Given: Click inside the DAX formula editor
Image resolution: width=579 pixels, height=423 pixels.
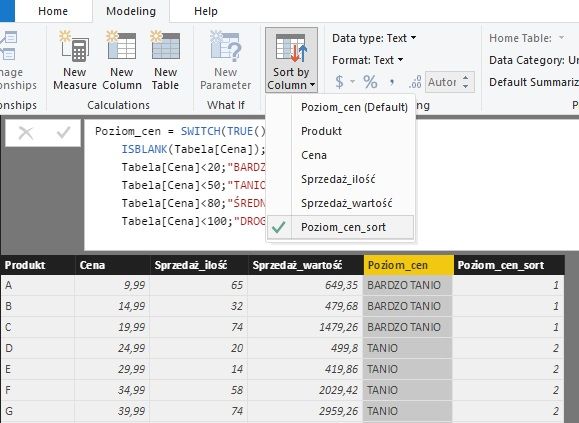Looking at the screenshot, I should click(x=332, y=185).
